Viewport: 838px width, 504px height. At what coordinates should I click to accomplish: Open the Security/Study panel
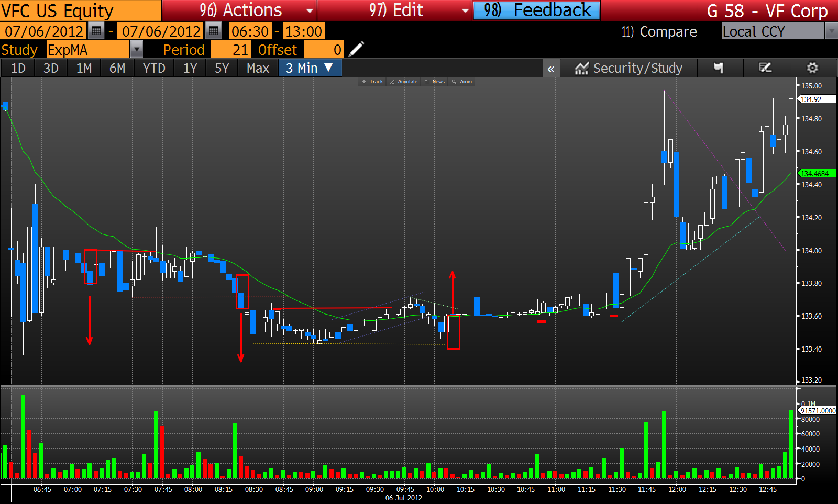click(x=629, y=68)
